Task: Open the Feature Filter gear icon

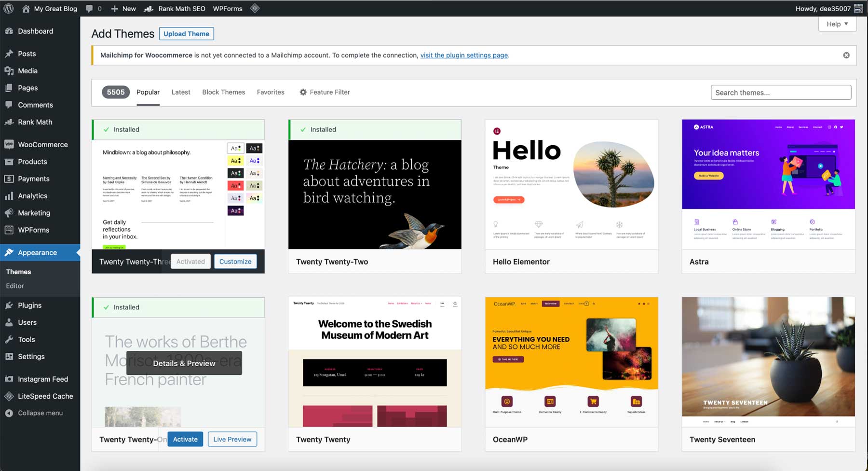Action: point(303,92)
